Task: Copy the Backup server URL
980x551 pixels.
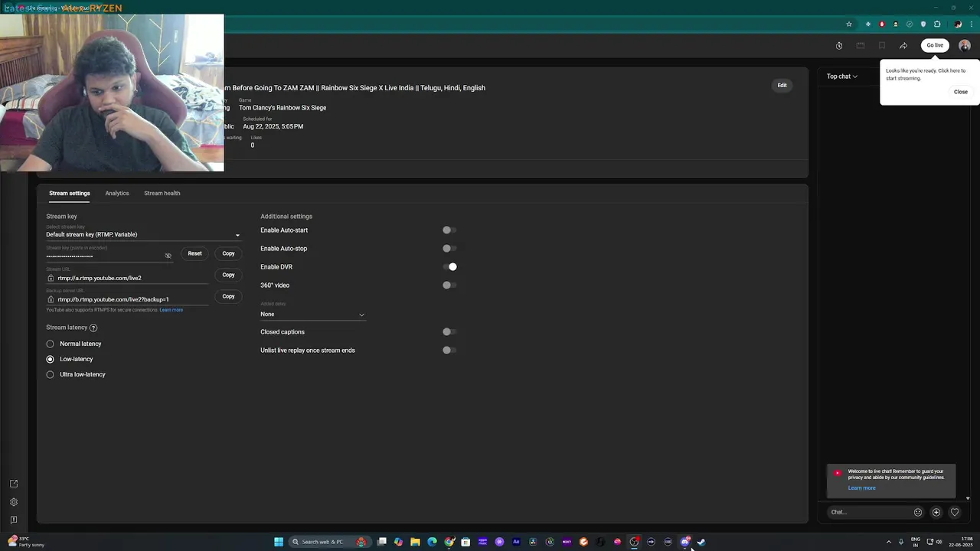Action: [228, 296]
